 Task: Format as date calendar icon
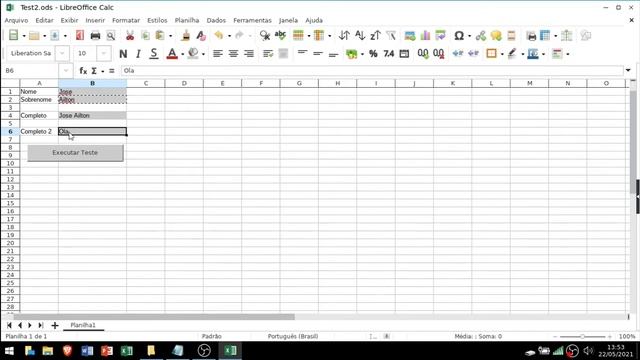click(x=404, y=53)
